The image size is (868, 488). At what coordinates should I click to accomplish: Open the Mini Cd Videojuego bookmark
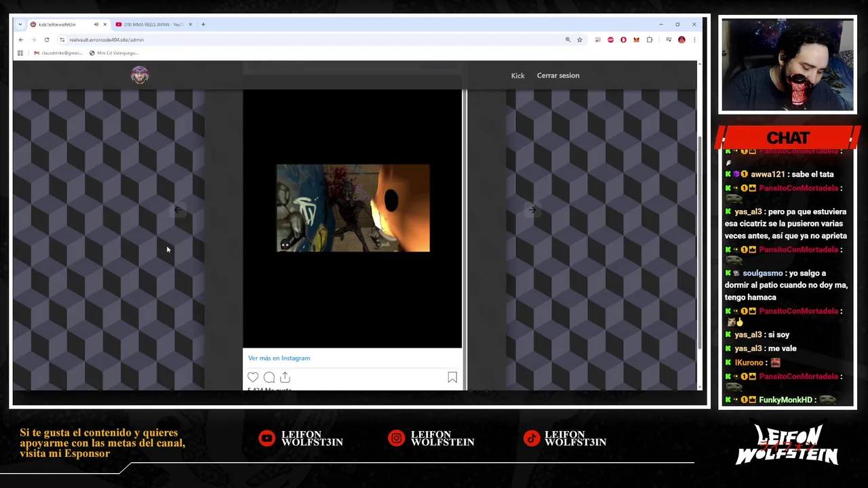[x=113, y=53]
